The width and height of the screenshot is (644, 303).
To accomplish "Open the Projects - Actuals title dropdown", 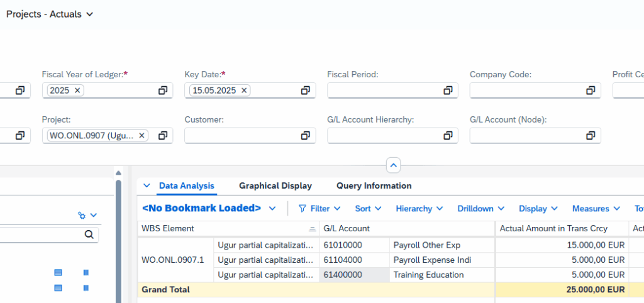I will coord(89,14).
